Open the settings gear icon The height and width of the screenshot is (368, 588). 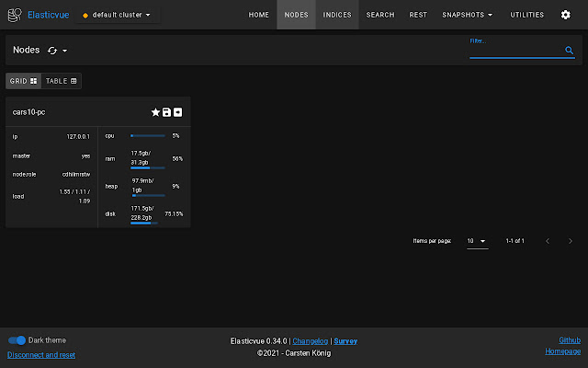click(x=566, y=15)
